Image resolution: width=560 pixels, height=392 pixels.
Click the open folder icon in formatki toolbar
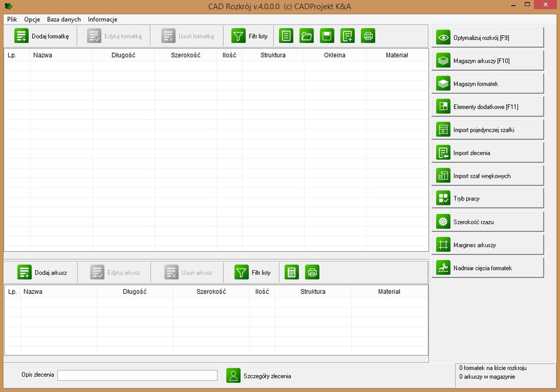click(x=307, y=36)
